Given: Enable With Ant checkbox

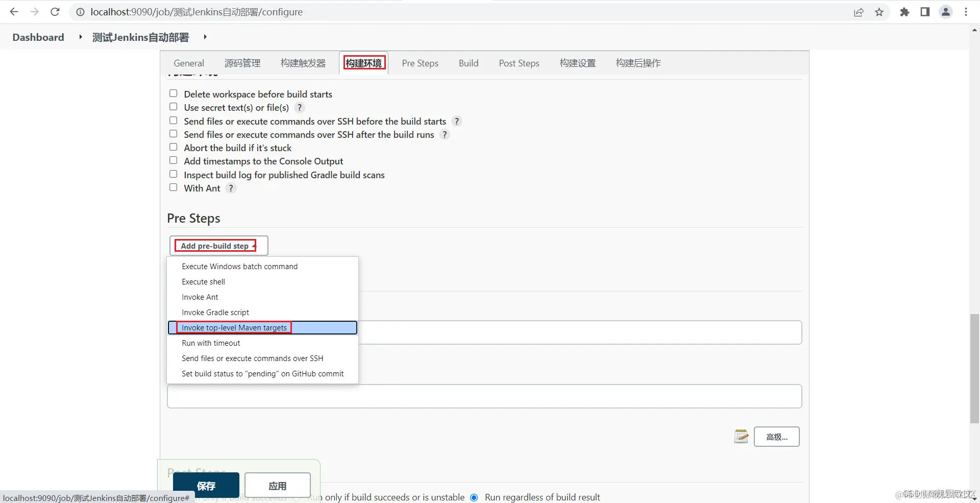Looking at the screenshot, I should [174, 187].
